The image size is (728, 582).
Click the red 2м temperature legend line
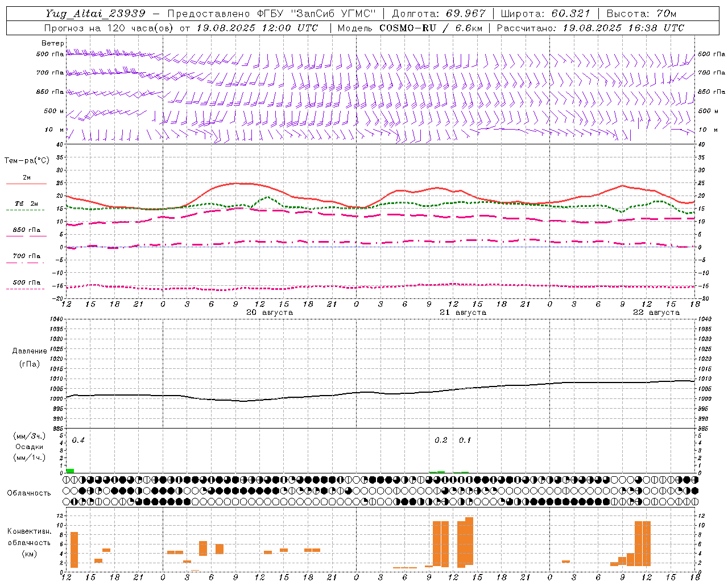[26, 184]
